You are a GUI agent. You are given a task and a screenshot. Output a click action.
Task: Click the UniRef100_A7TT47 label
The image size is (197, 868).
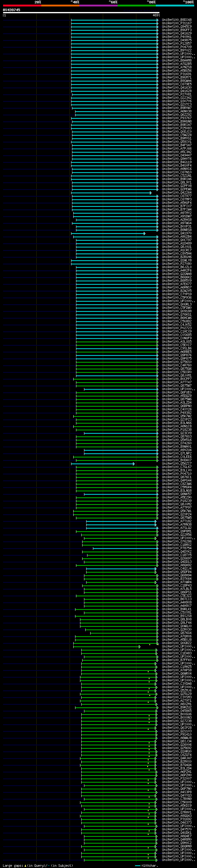(177, 382)
